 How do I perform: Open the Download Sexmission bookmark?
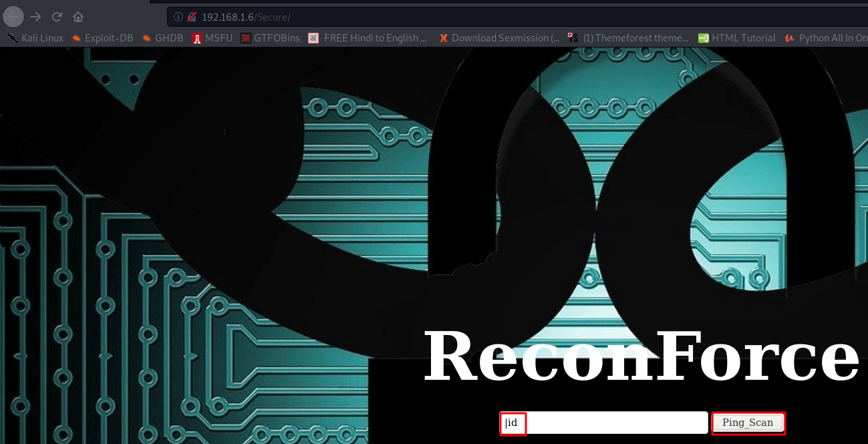coord(498,38)
